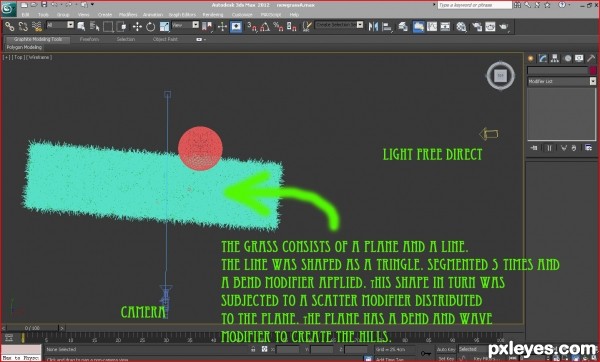Image resolution: width=600 pixels, height=362 pixels.
Task: Open the Mirror tool in toolbar
Action: point(373,26)
